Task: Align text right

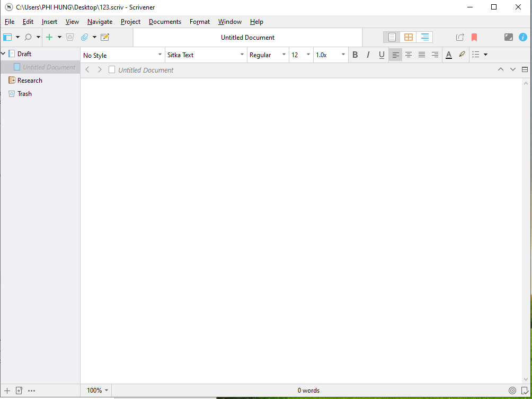Action: pos(435,55)
